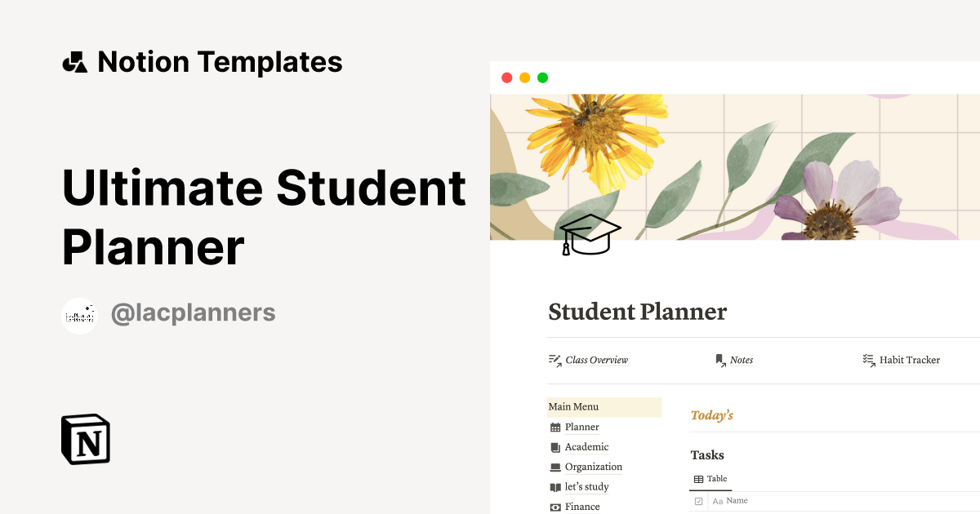Switch to the Table view tab
Viewport: 980px width, 514px height.
pyautogui.click(x=710, y=479)
